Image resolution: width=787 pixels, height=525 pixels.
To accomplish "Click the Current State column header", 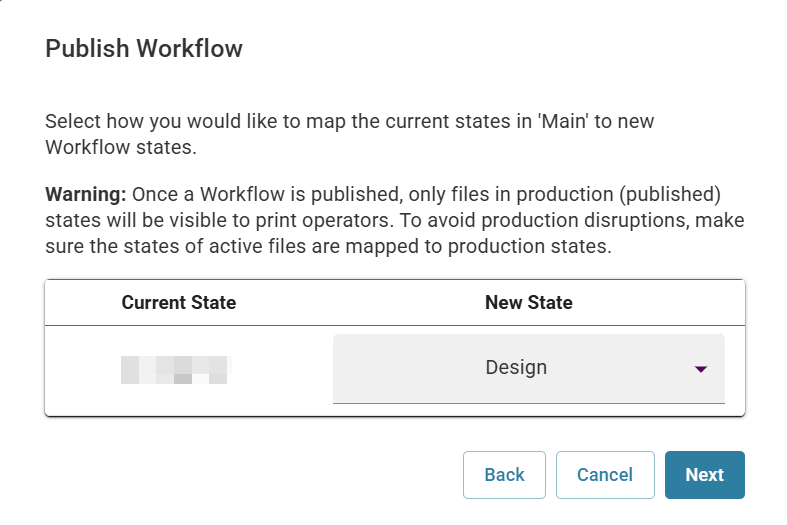I will point(179,303).
